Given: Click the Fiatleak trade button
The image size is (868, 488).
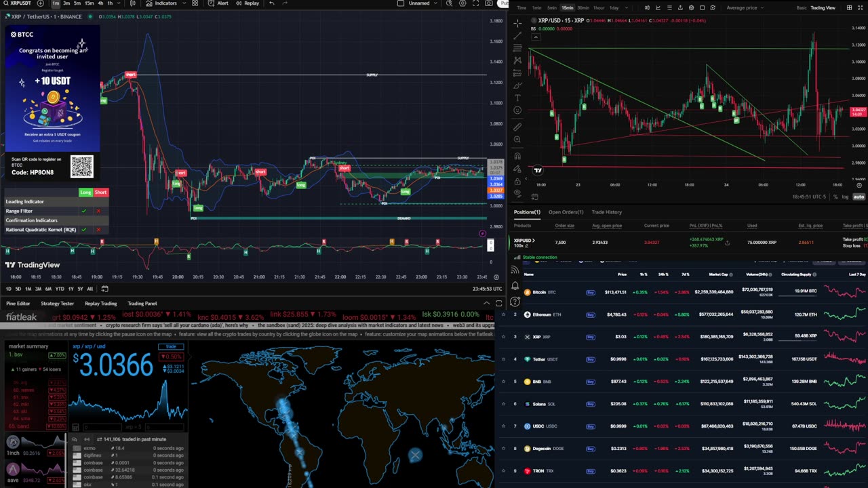Looking at the screenshot, I should (171, 346).
